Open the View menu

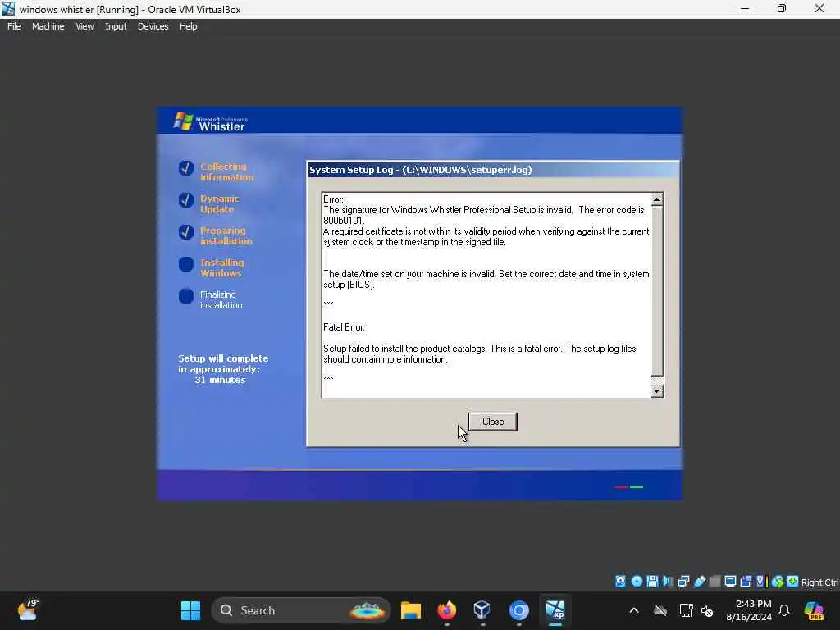(x=84, y=26)
